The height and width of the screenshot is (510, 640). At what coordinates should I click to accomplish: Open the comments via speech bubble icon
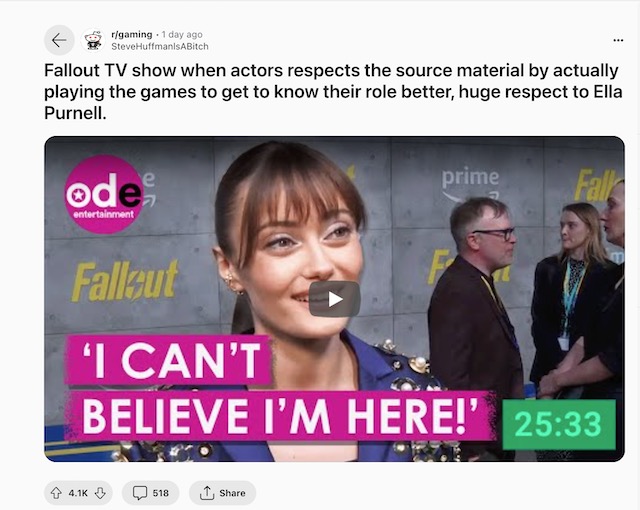click(140, 493)
